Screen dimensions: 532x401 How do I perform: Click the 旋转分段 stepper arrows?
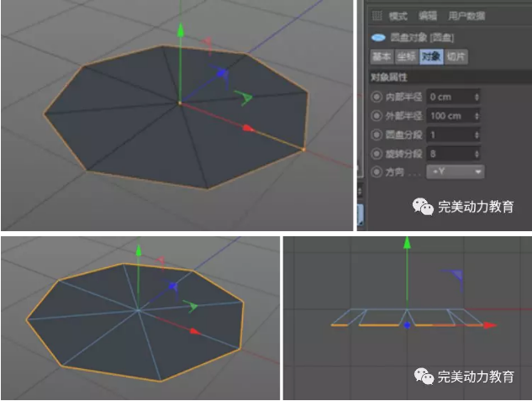tap(477, 153)
